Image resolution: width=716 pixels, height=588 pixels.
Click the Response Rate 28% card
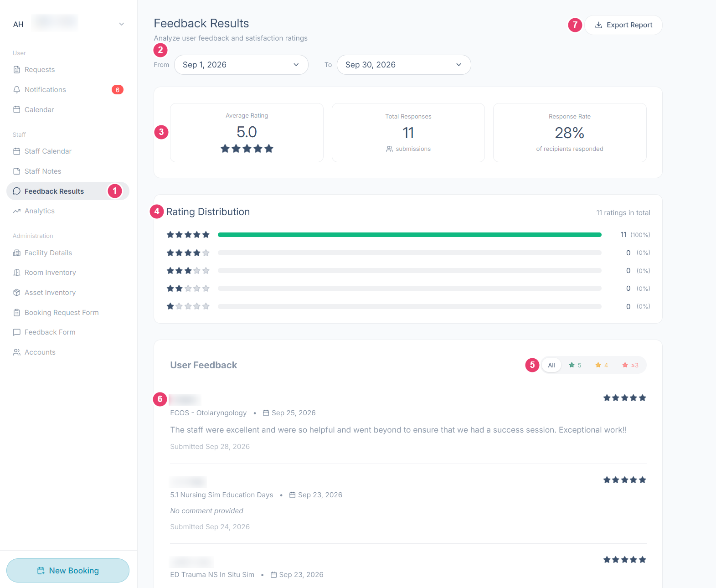(570, 133)
